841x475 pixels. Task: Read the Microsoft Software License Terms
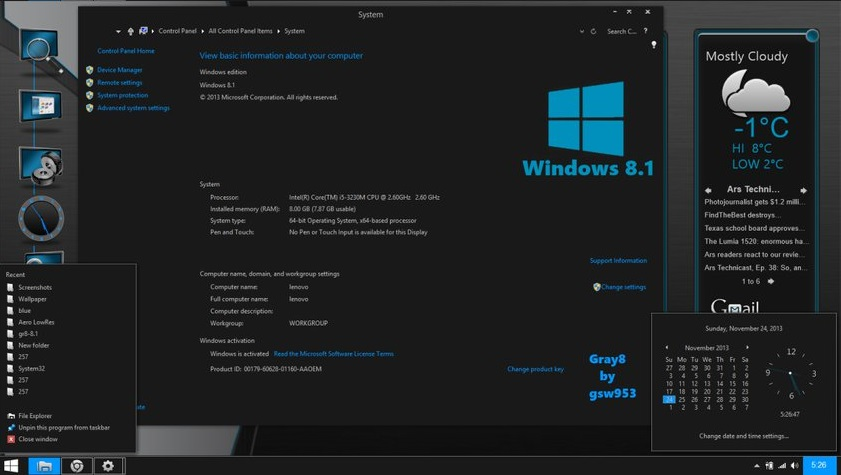(334, 354)
